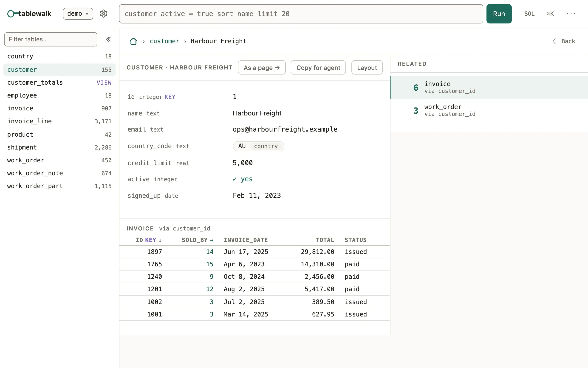Click the SOLD_BY column header

point(198,240)
